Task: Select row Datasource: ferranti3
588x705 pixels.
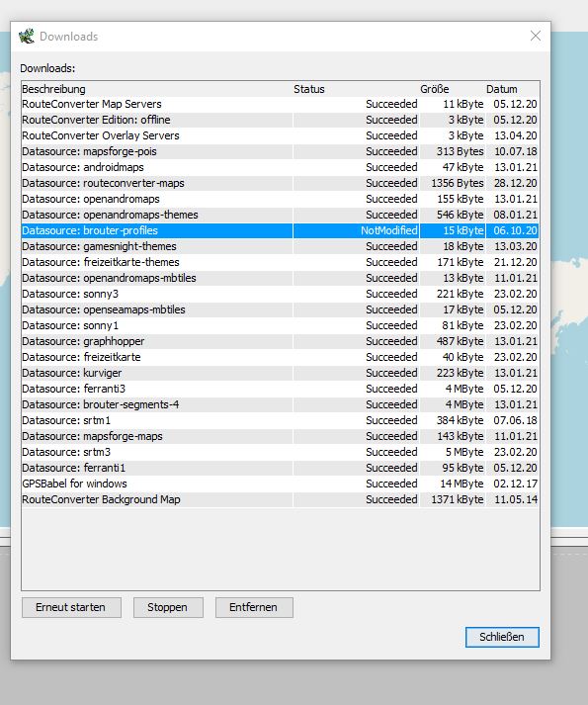Action: pos(280,389)
